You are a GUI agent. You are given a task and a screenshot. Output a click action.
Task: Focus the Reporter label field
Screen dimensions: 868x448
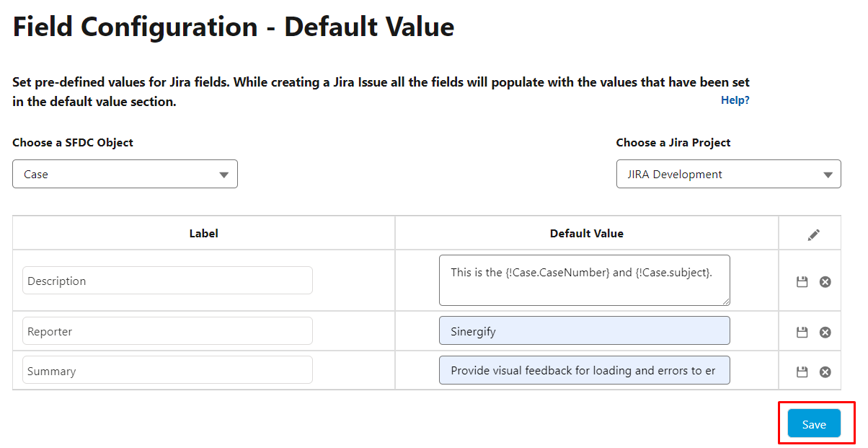tap(167, 331)
